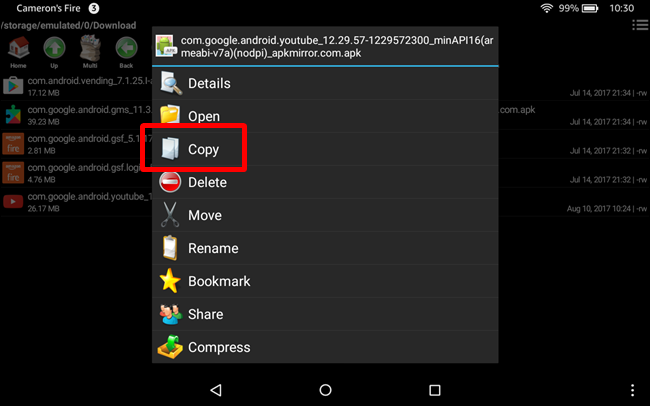
Task: Choose Bookmark from the file menu
Action: (325, 281)
